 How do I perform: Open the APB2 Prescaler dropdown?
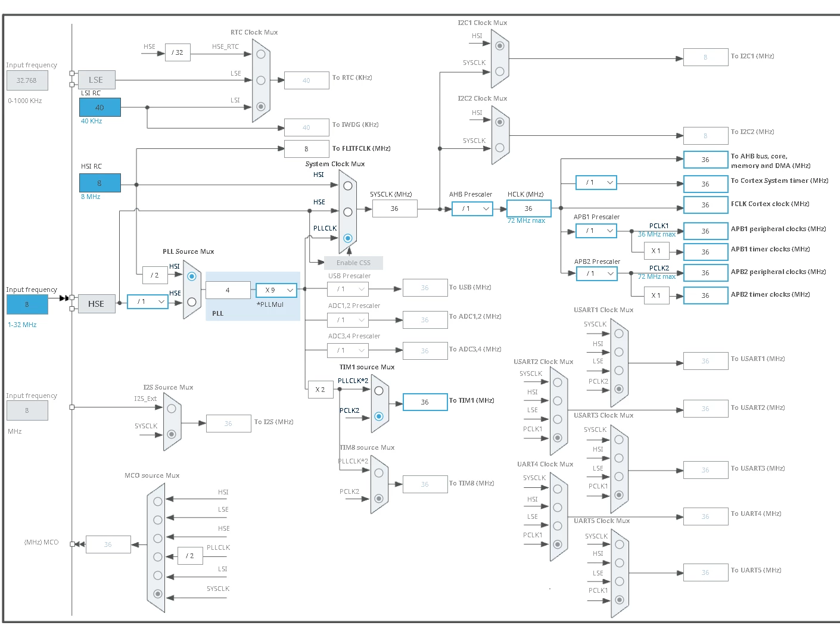596,273
